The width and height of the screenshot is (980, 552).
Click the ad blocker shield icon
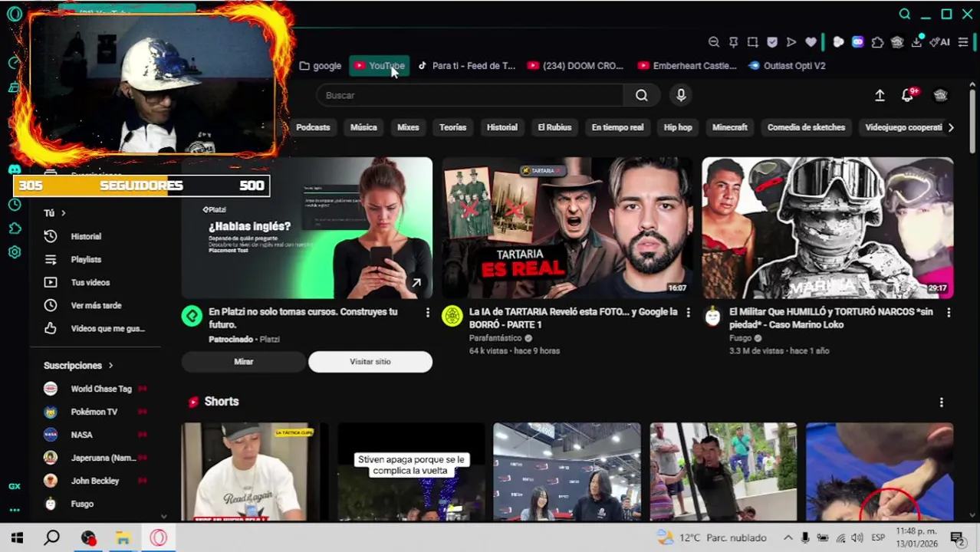tap(772, 42)
